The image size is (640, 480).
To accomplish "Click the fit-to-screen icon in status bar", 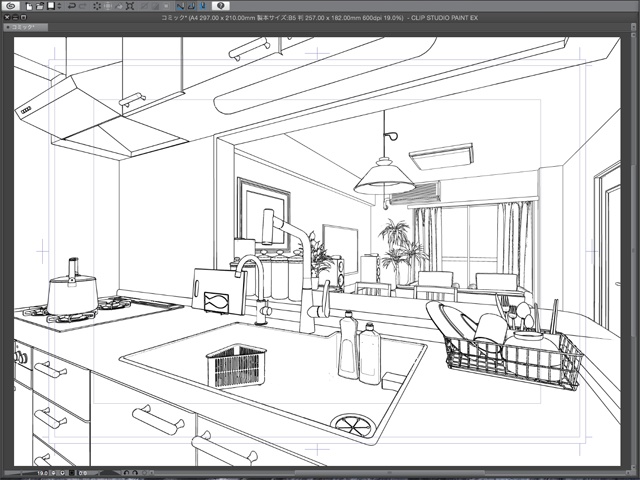I will (x=71, y=473).
